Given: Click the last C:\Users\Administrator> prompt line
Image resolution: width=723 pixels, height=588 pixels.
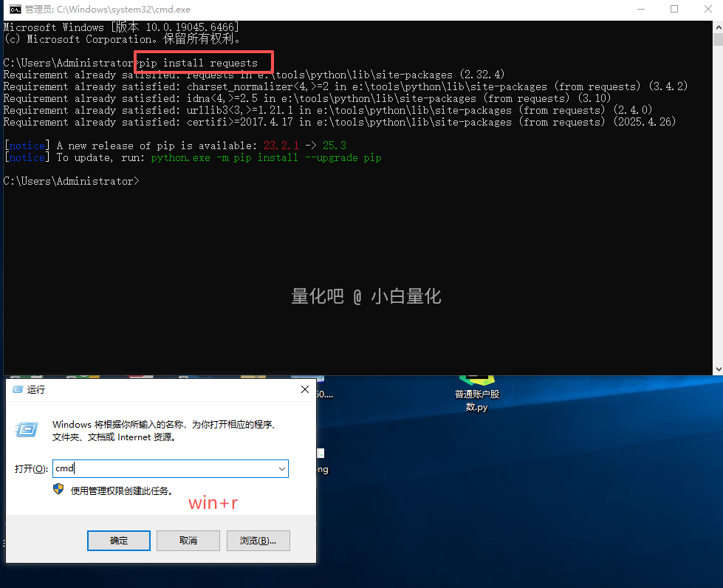Looking at the screenshot, I should pos(70,181).
